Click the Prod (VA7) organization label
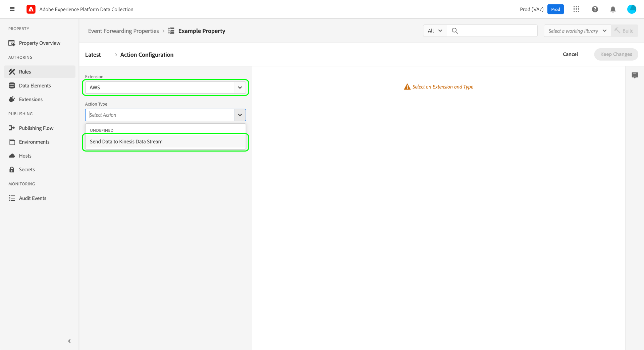This screenshot has width=644, height=350. [x=532, y=9]
